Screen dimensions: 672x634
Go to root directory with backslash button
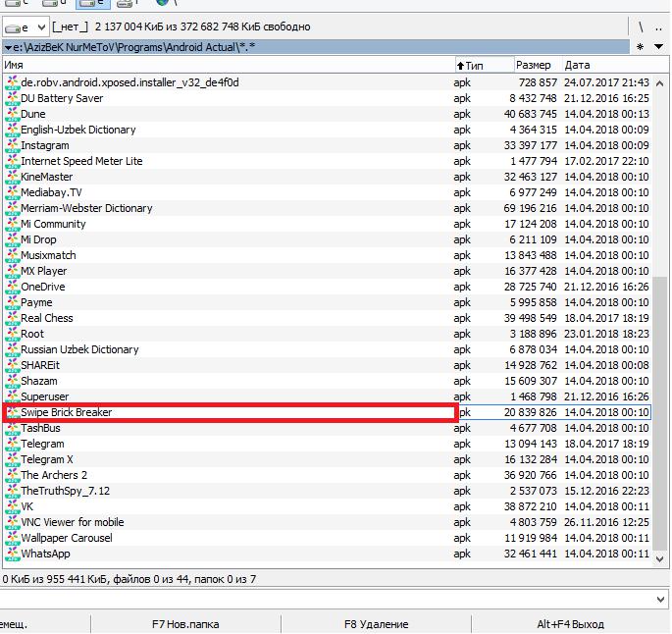[641, 27]
